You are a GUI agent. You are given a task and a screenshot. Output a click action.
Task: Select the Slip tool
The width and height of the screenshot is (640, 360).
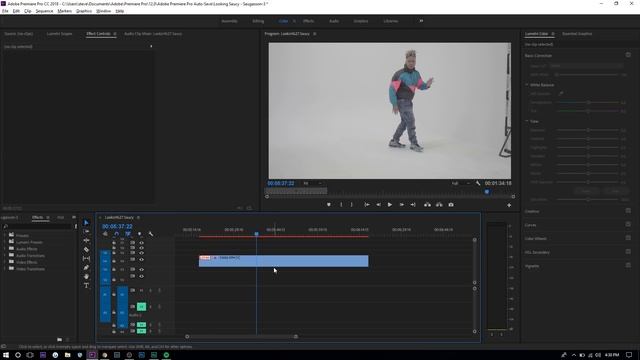[x=86, y=258]
